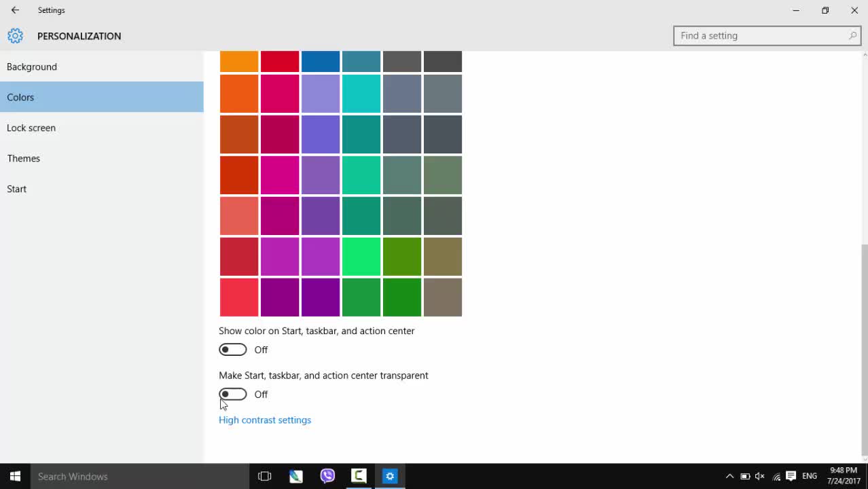Viewport: 868px width, 489px height.
Task: Open the Windows Start menu
Action: [x=15, y=476]
